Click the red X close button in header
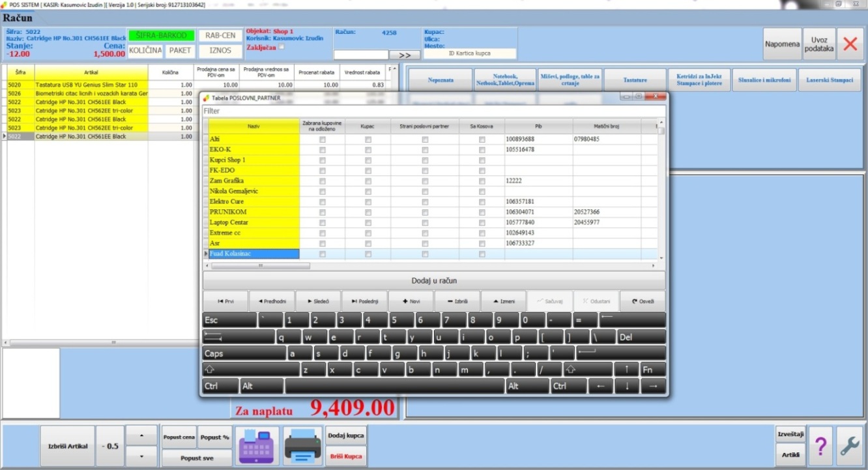 pyautogui.click(x=850, y=44)
